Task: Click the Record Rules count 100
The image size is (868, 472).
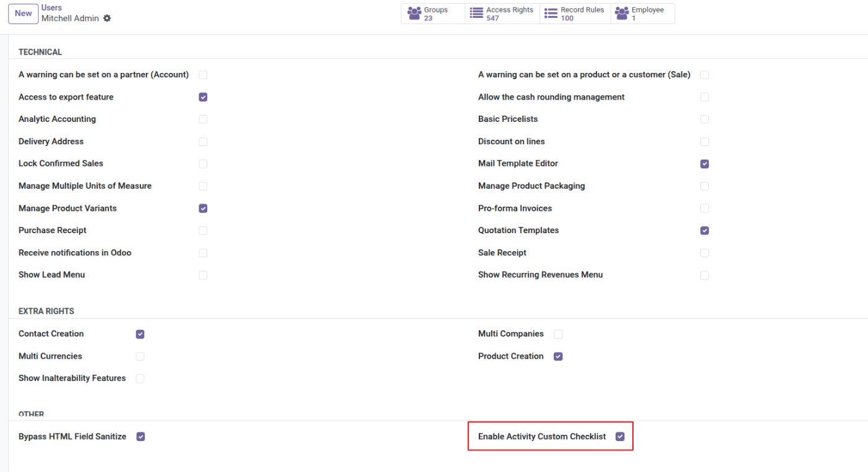Action: pyautogui.click(x=567, y=19)
